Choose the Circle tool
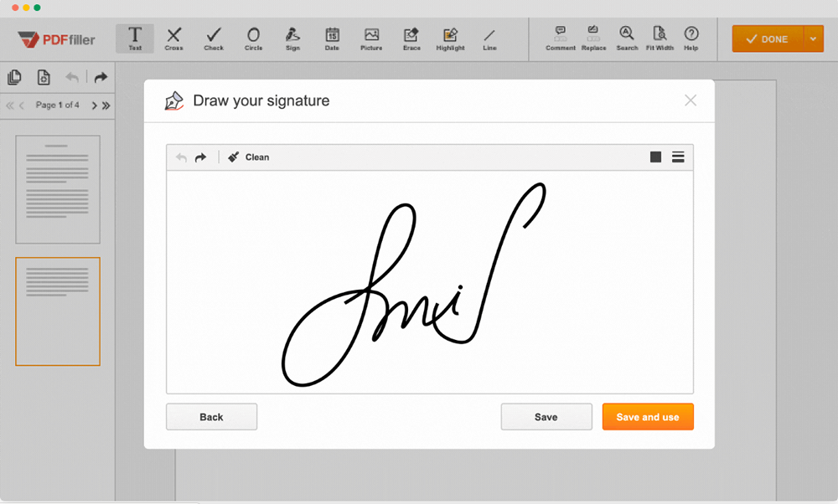 point(253,39)
